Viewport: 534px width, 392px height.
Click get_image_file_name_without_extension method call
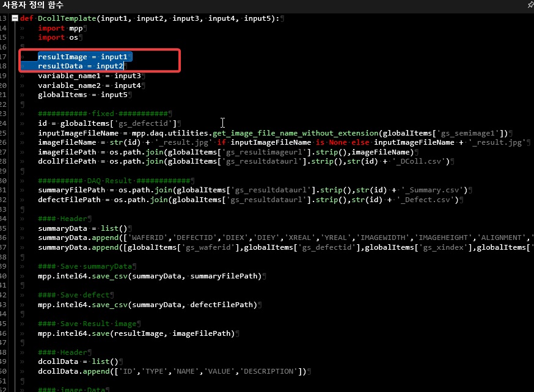click(295, 133)
